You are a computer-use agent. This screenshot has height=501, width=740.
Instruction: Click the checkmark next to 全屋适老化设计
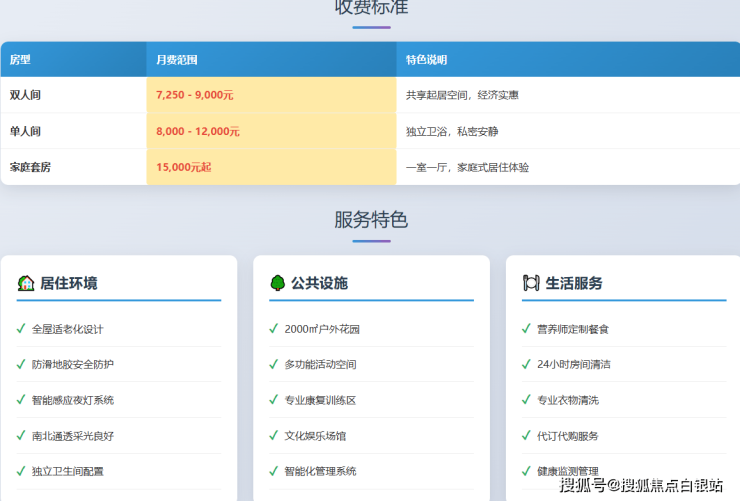(x=21, y=328)
